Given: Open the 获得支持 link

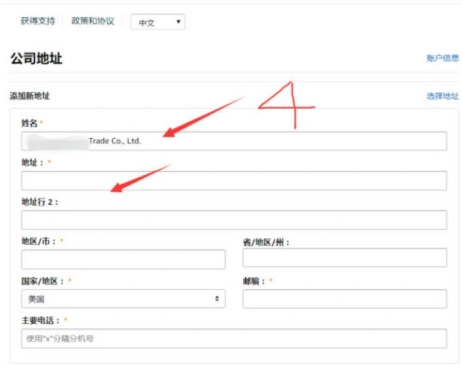Looking at the screenshot, I should click(38, 21).
